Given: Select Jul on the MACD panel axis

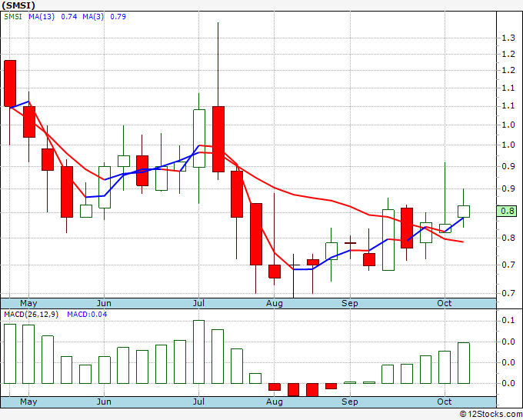Looking at the screenshot, I should [x=198, y=402].
